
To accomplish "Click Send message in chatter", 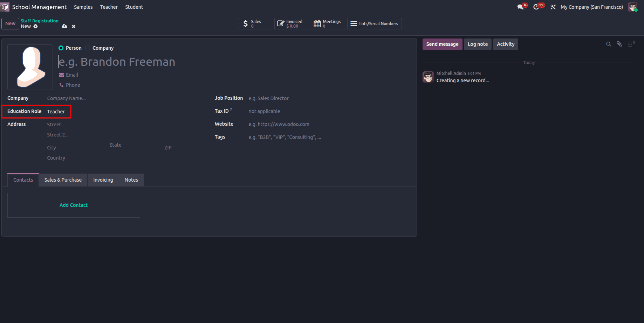I will (442, 44).
